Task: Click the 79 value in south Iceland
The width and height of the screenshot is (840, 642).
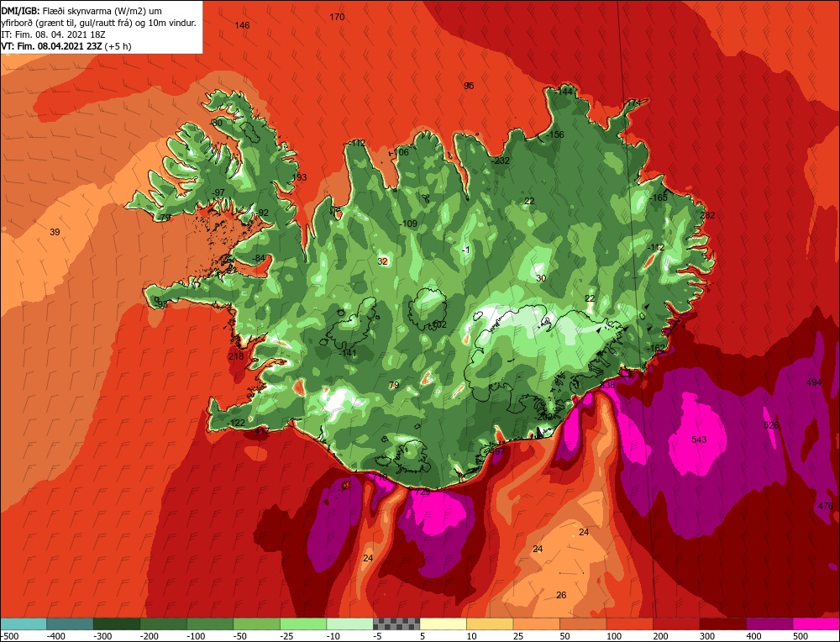Action: (394, 386)
